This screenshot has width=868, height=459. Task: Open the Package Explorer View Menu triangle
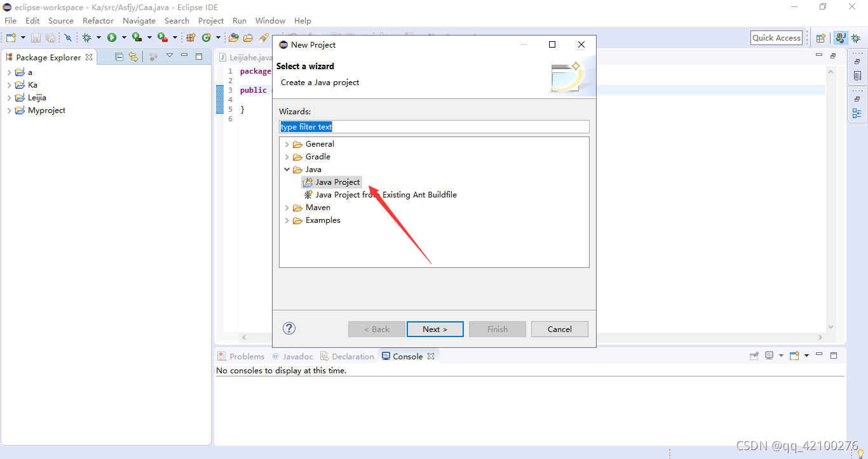click(170, 56)
